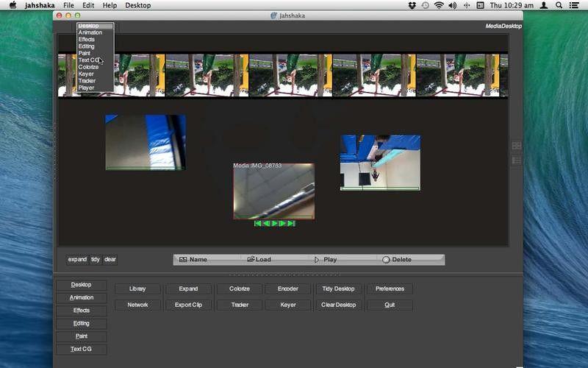The width and height of the screenshot is (588, 368).
Task: Click the expand button below desktop
Action: (77, 260)
